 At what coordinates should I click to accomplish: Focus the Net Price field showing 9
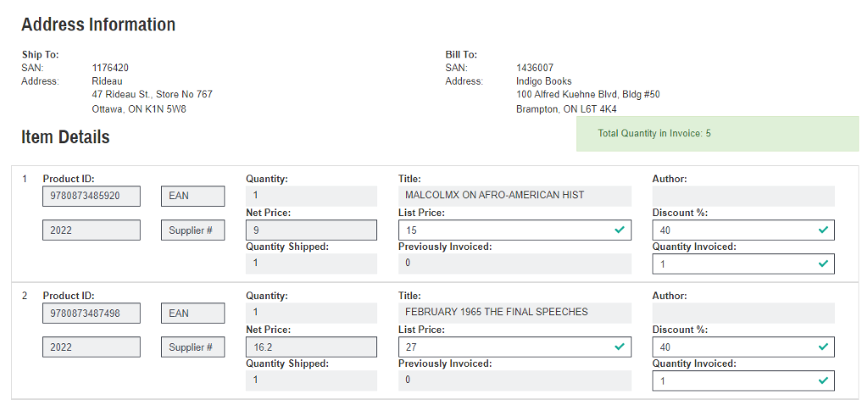point(311,230)
